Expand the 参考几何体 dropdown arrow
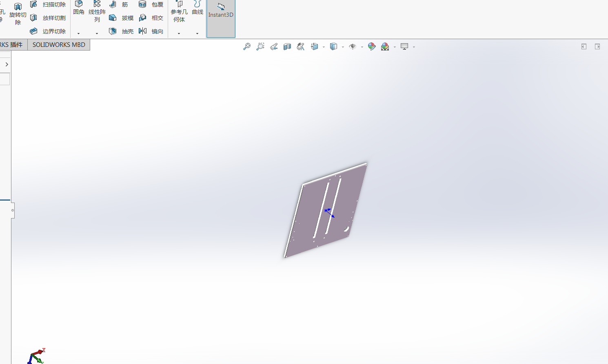Image resolution: width=608 pixels, height=364 pixels. coord(179,33)
